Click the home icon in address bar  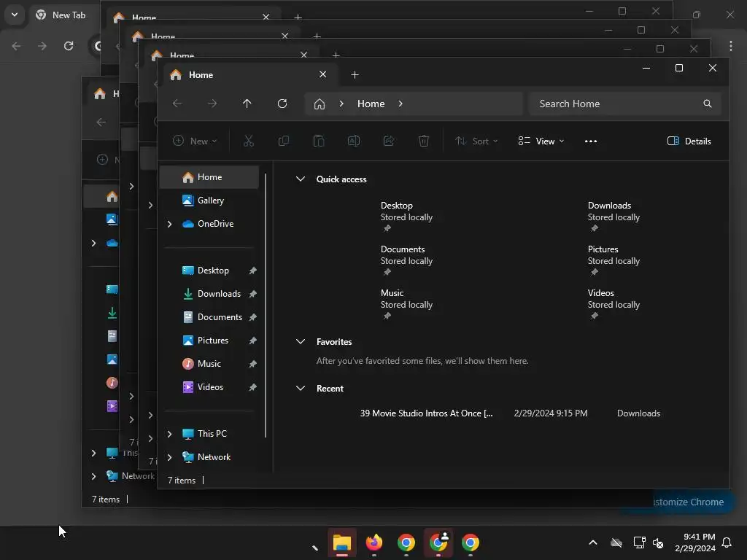[x=320, y=104]
